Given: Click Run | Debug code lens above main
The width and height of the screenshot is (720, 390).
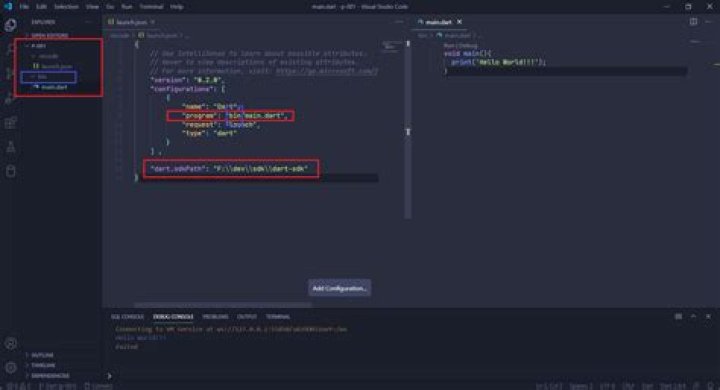Looking at the screenshot, I should point(460,46).
